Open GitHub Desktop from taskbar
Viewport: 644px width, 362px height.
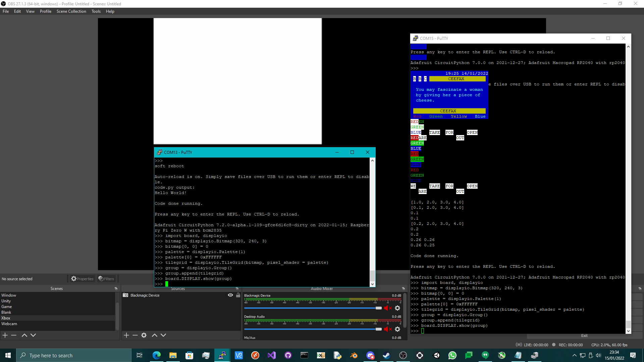[288, 355]
